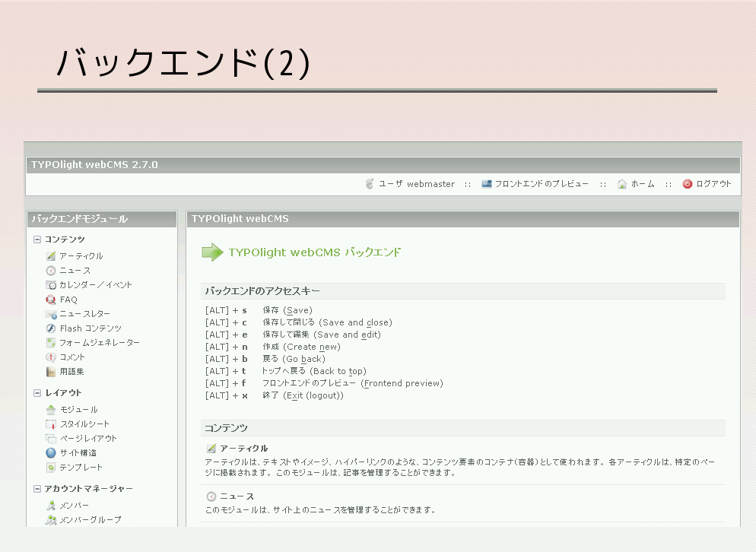Click the ログアウト power icon
756x552 pixels.
coord(687,184)
